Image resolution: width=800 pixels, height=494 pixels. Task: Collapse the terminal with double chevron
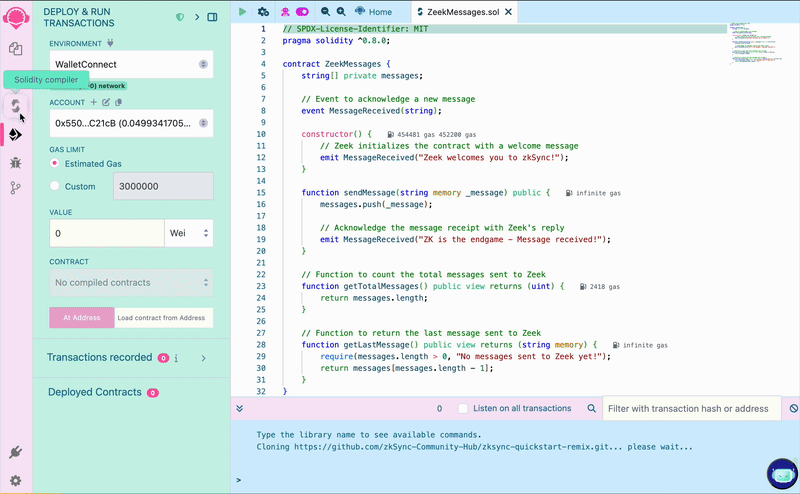click(x=240, y=408)
